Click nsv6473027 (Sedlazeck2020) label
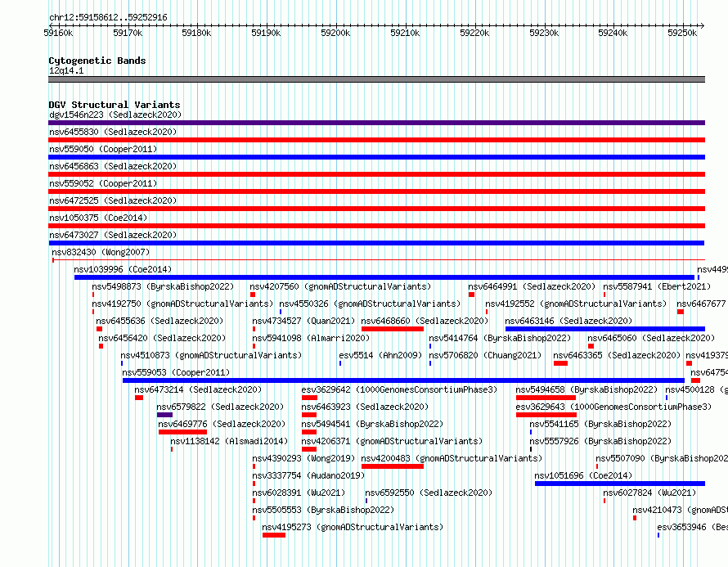This screenshot has height=567, width=728. [113, 235]
